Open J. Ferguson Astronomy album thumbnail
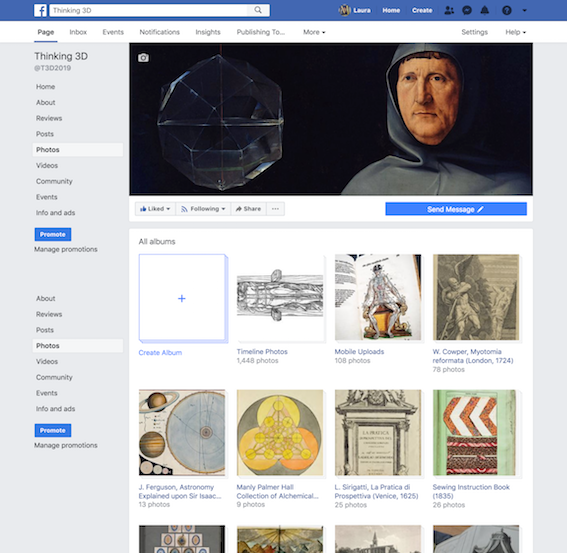Screen dimensions: 567x553 coord(182,433)
